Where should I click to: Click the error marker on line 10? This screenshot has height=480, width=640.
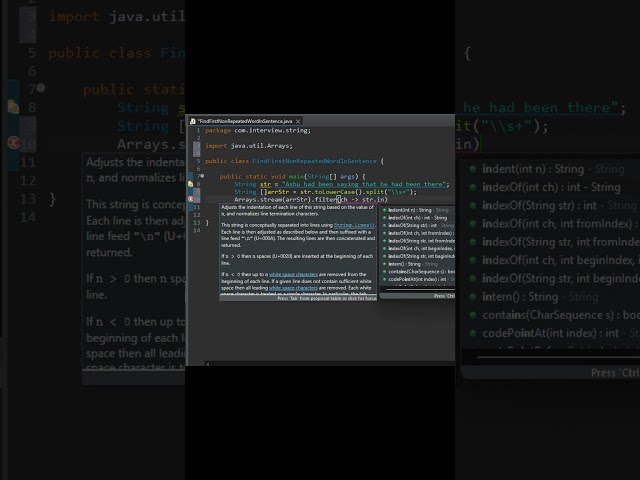coord(190,200)
